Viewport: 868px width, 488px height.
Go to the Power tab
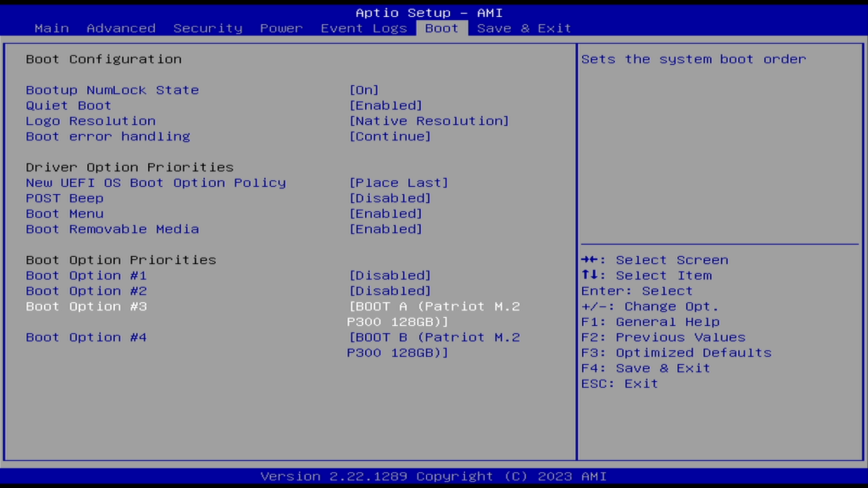[x=281, y=28]
